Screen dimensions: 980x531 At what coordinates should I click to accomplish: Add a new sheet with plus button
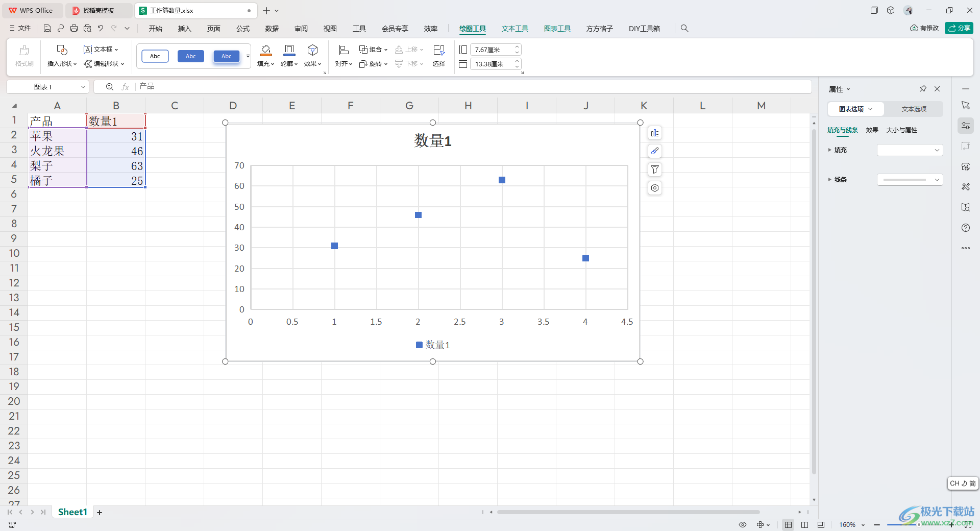click(100, 512)
